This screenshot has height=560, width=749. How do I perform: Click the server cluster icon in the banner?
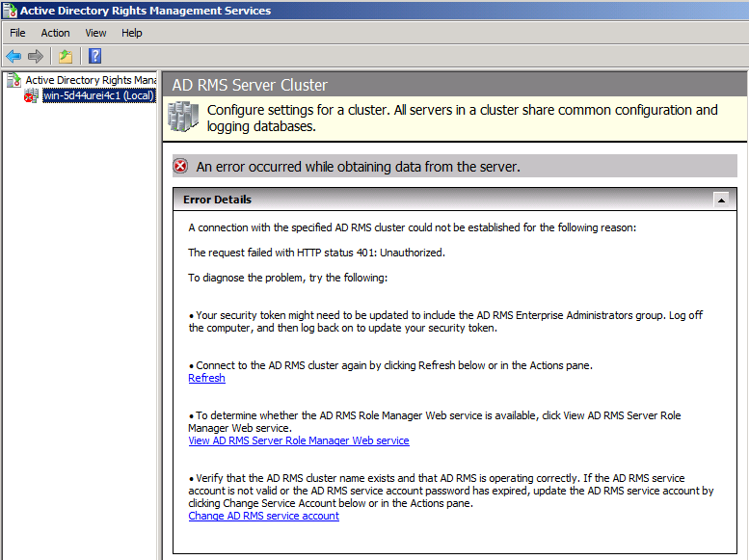(x=183, y=116)
